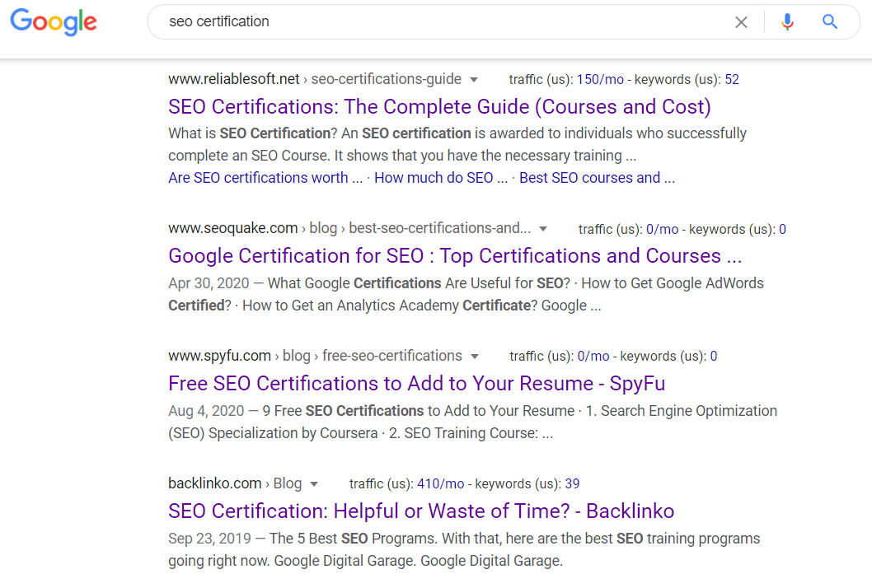
Task: Expand the dropdown arrow beside seoquake.com URL
Action: 543,229
